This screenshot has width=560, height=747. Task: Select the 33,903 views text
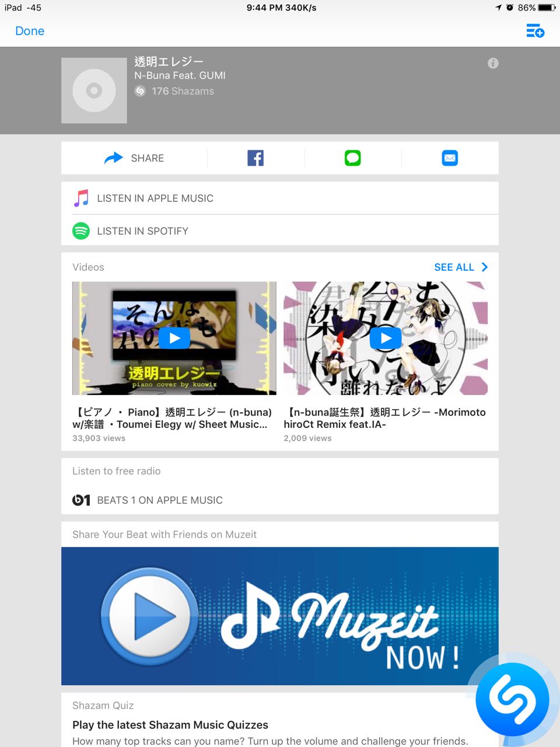(x=99, y=438)
